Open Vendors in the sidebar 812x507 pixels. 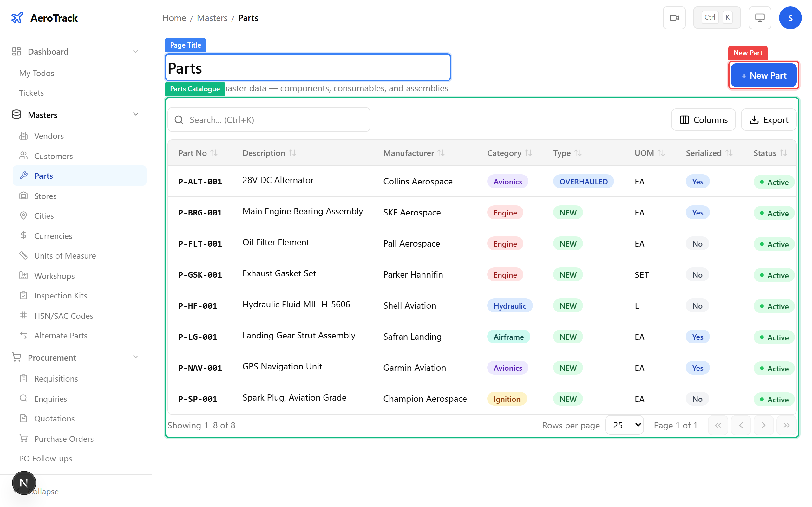pos(49,136)
